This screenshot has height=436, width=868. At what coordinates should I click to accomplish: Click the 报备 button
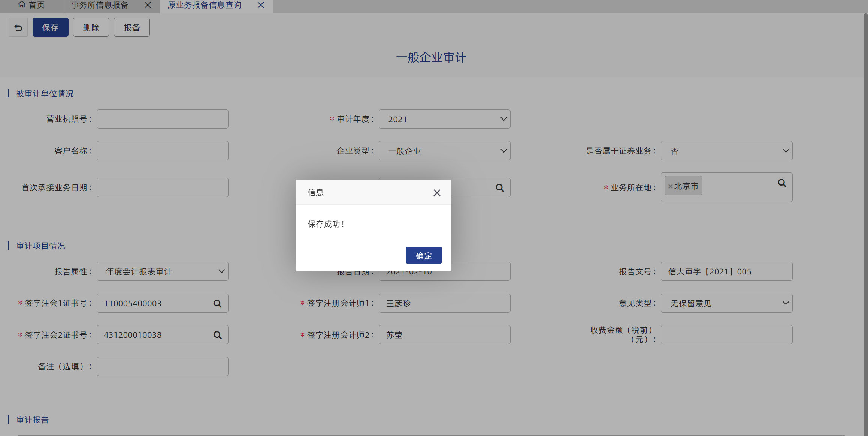click(x=131, y=28)
